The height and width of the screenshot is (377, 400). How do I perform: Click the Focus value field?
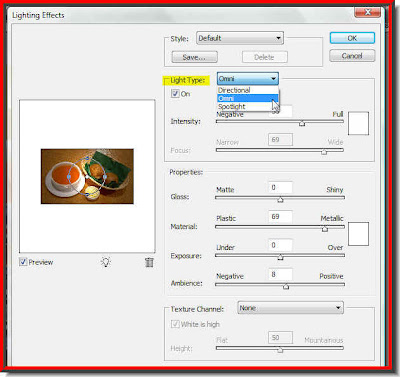click(x=280, y=140)
